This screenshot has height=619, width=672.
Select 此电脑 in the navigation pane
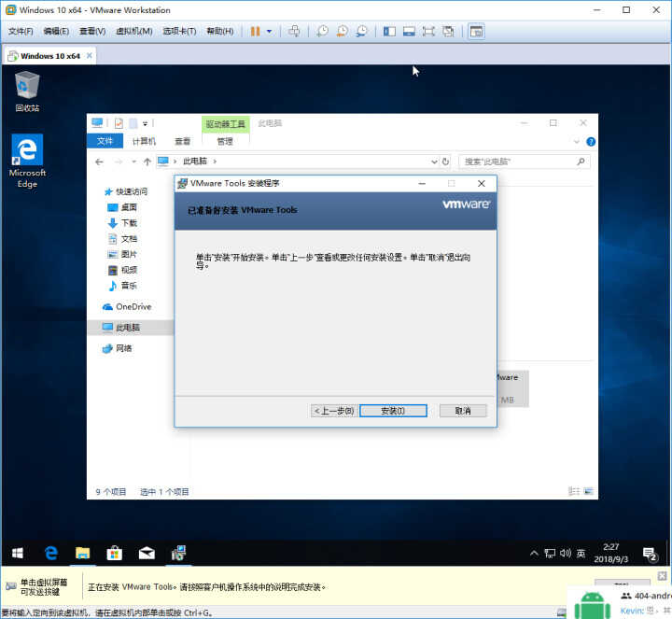click(131, 328)
